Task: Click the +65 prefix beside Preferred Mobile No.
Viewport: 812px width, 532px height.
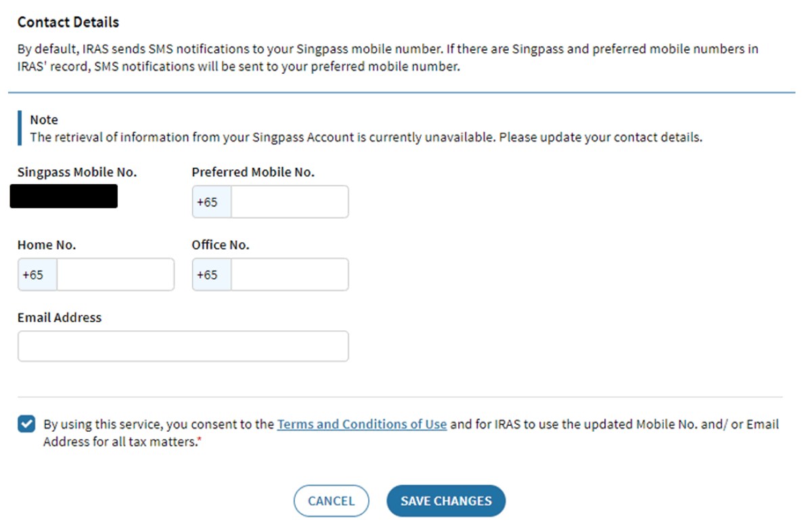Action: click(208, 202)
